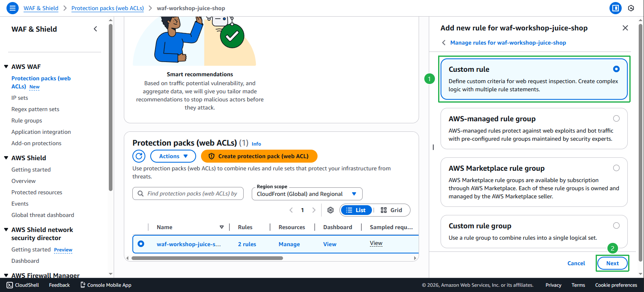Open Protected resources under AWS Shield
The width and height of the screenshot is (644, 292).
tap(37, 192)
